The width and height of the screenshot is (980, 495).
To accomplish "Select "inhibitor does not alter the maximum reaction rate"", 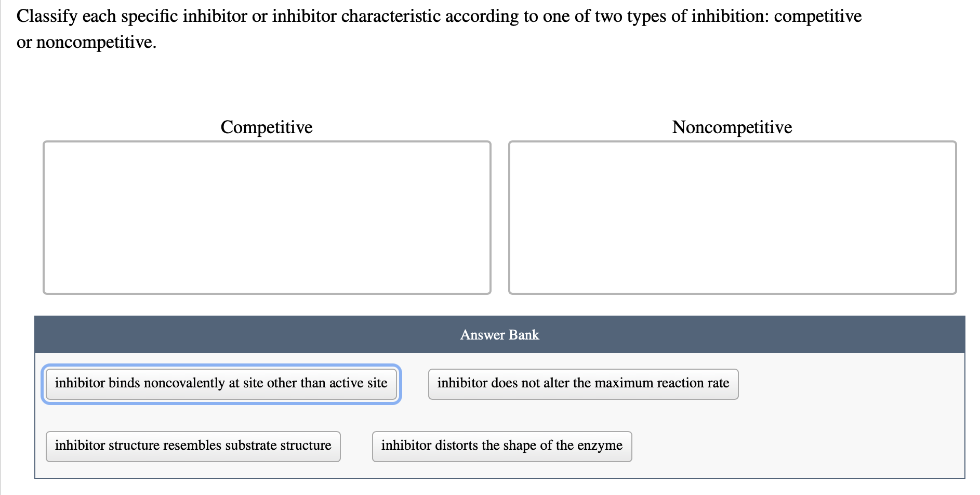I will (x=583, y=384).
